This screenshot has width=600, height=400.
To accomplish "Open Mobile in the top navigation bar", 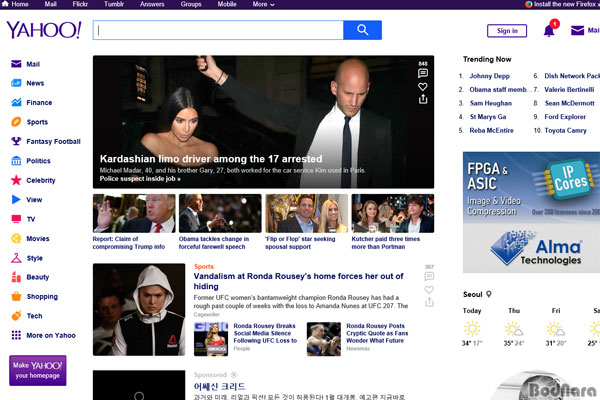I will click(227, 4).
